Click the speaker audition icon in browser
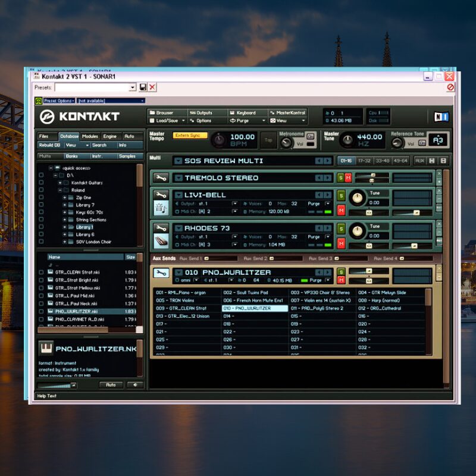476x476 pixels. click(x=135, y=385)
